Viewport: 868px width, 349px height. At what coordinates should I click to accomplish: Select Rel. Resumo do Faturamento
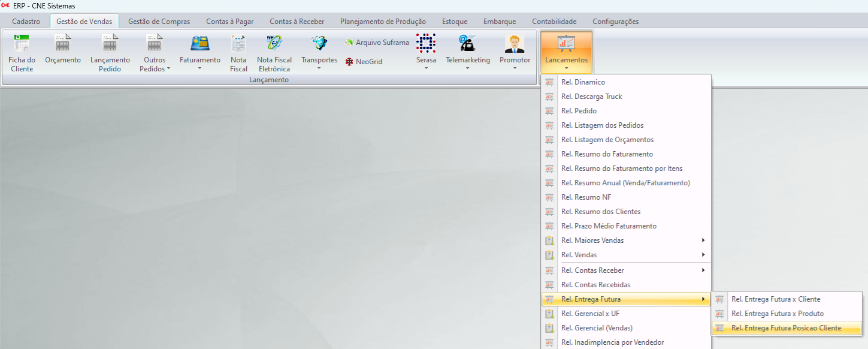pyautogui.click(x=607, y=154)
